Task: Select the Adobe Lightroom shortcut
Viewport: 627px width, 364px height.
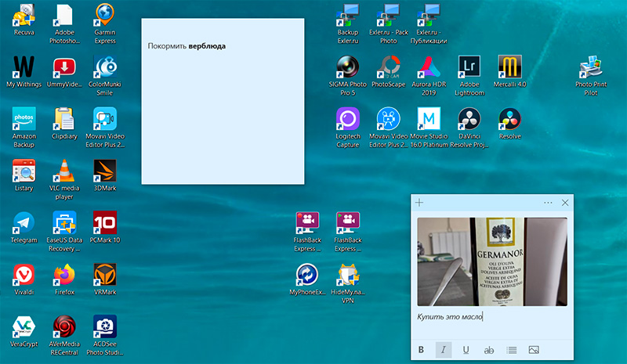Action: (x=469, y=67)
